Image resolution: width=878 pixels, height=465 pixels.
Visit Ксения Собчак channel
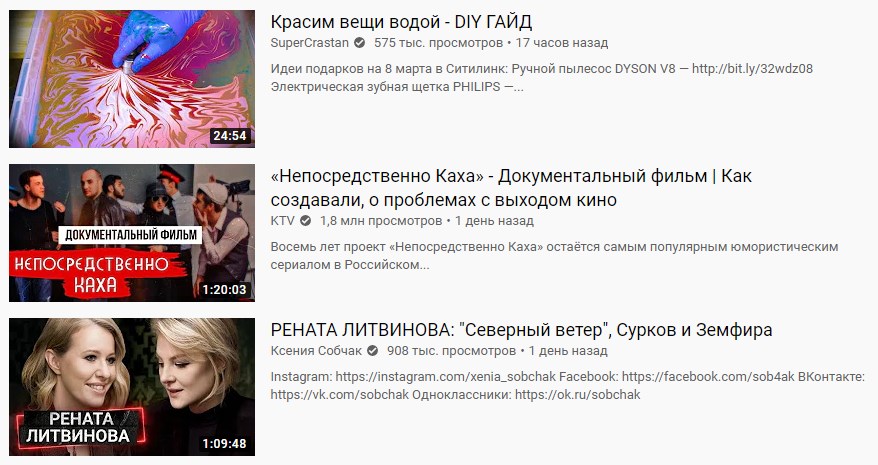316,351
